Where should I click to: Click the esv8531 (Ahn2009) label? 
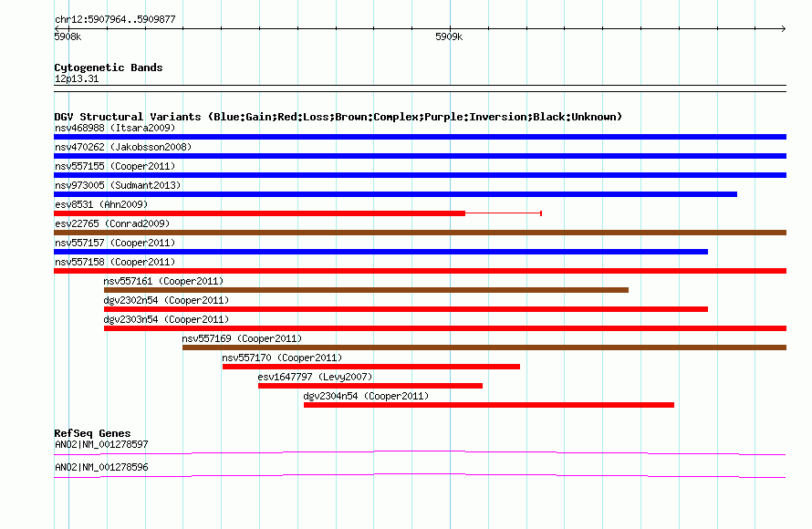tap(101, 204)
